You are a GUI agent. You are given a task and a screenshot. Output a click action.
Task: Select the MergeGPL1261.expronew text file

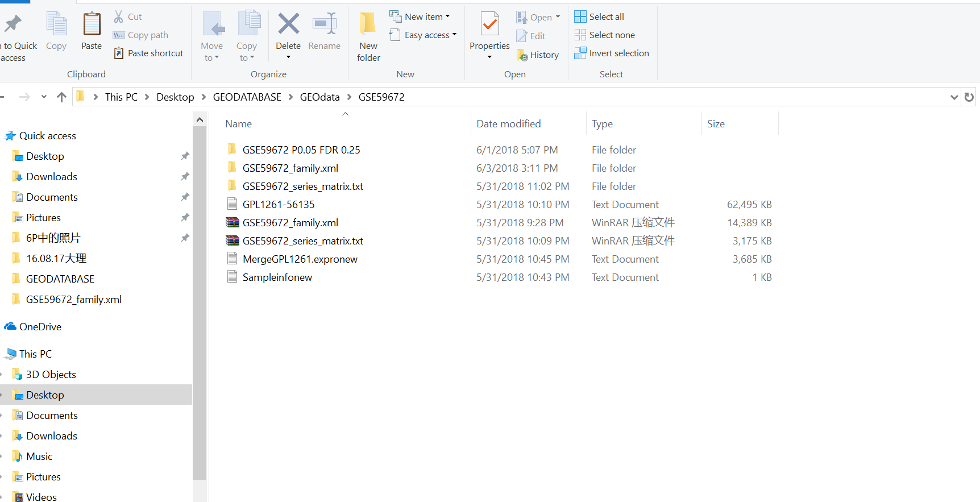300,259
